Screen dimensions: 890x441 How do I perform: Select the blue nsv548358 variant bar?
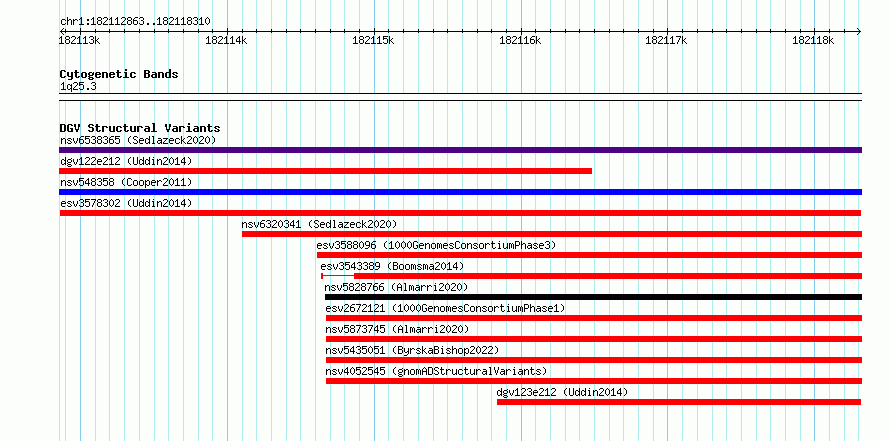point(460,192)
